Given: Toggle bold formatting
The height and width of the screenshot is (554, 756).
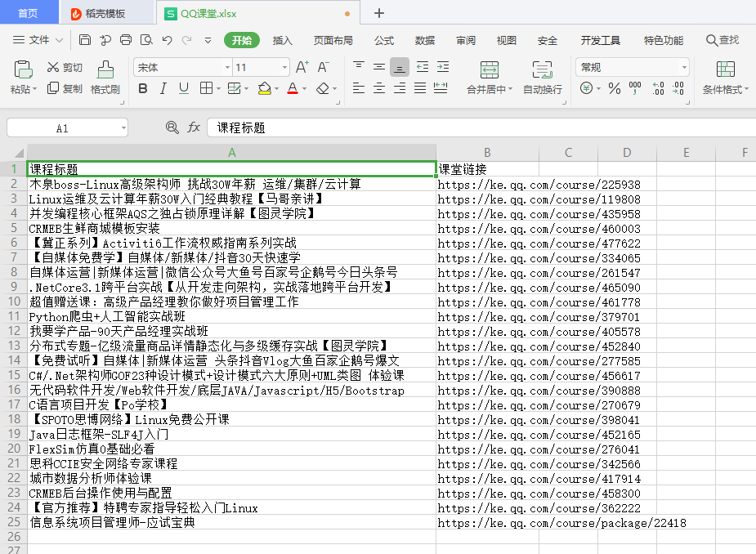Looking at the screenshot, I should tap(143, 88).
